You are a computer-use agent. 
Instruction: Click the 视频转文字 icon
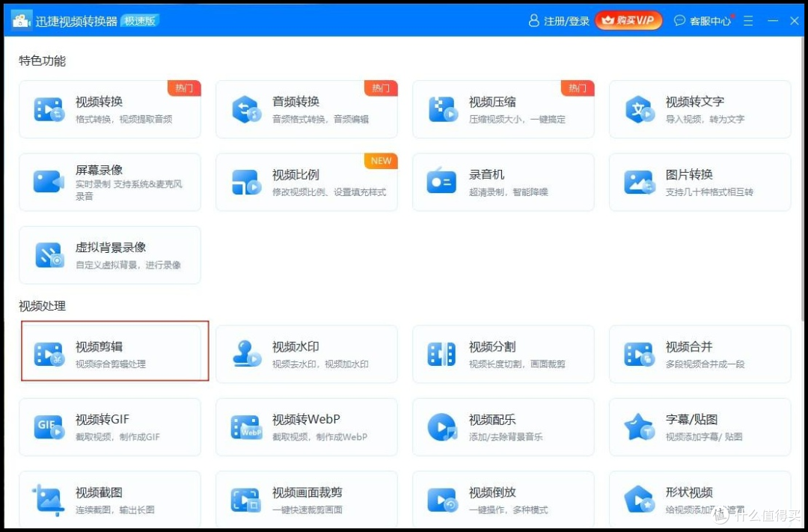tap(640, 109)
